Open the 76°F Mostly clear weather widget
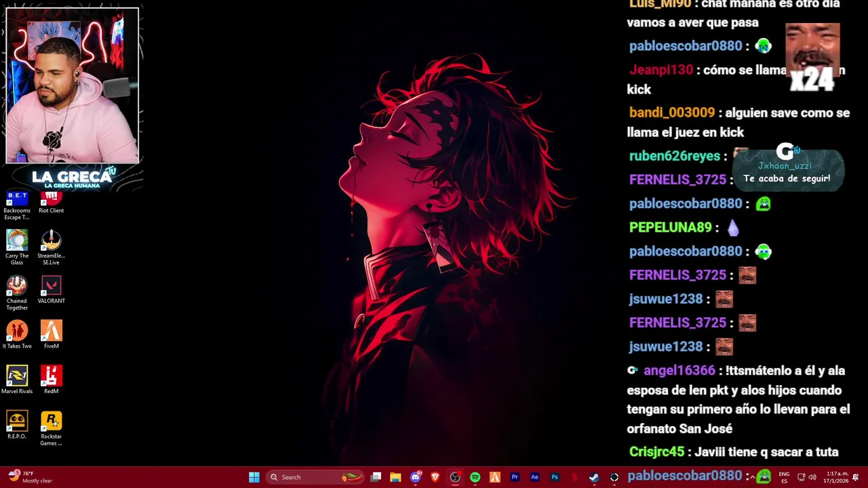This screenshot has width=868, height=488. [x=31, y=477]
